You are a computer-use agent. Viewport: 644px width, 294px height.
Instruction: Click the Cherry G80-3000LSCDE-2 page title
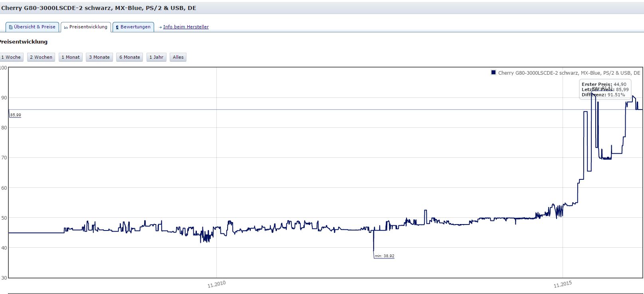tap(99, 8)
